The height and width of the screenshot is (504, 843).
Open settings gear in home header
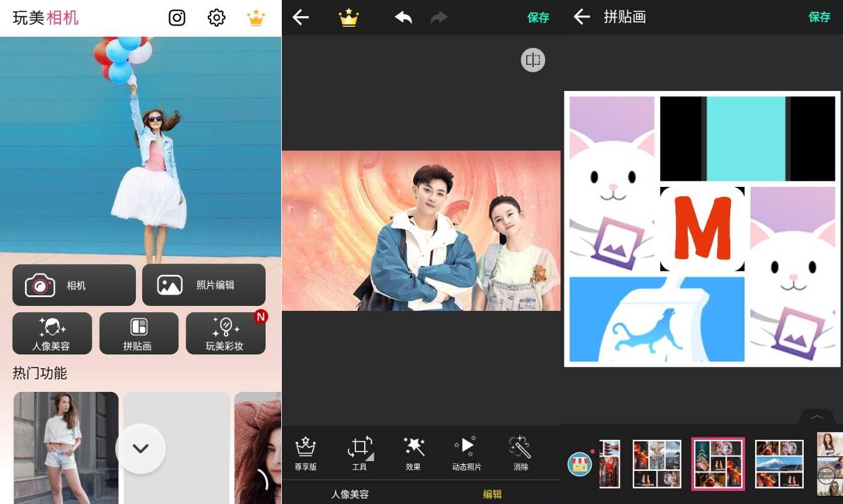(216, 17)
